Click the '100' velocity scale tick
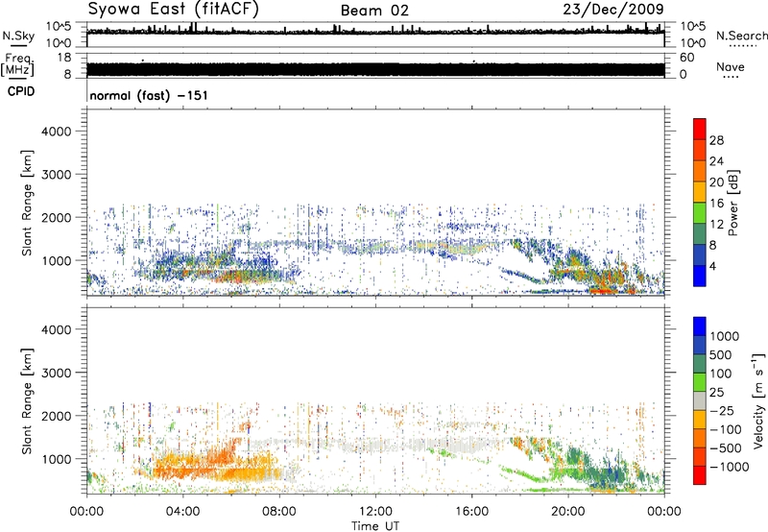This screenshot has height=532, width=768. coord(720,374)
